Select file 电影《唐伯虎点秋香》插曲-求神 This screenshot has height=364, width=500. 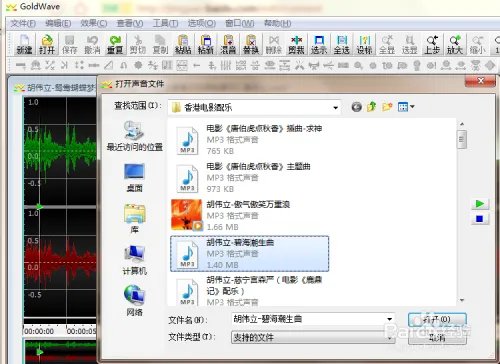tap(250, 140)
